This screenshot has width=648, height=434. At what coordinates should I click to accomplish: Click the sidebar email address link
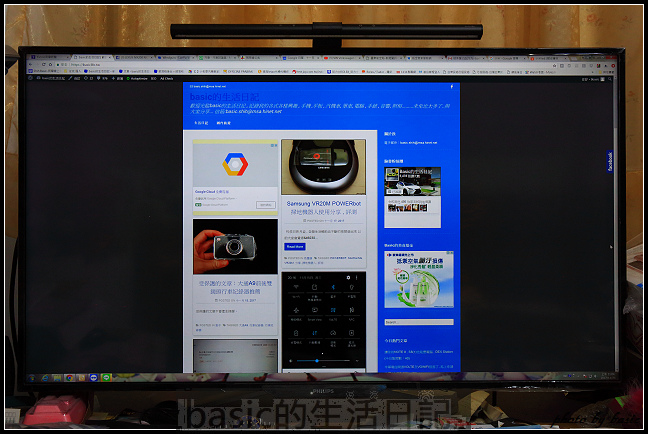tap(418, 143)
